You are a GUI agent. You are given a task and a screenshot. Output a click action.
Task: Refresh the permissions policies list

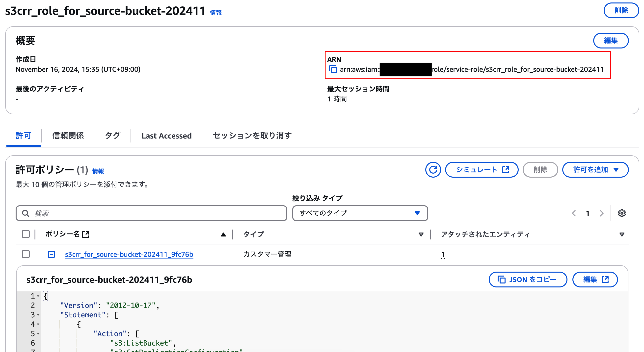[433, 170]
